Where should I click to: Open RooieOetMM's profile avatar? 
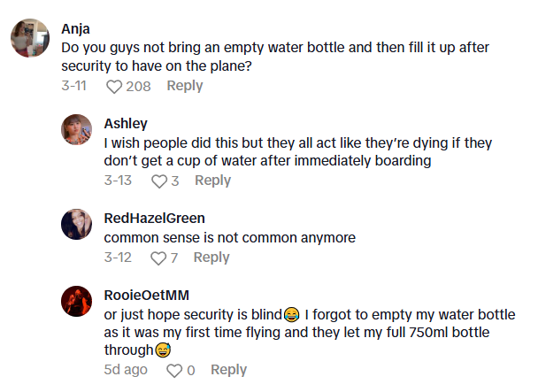click(76, 302)
